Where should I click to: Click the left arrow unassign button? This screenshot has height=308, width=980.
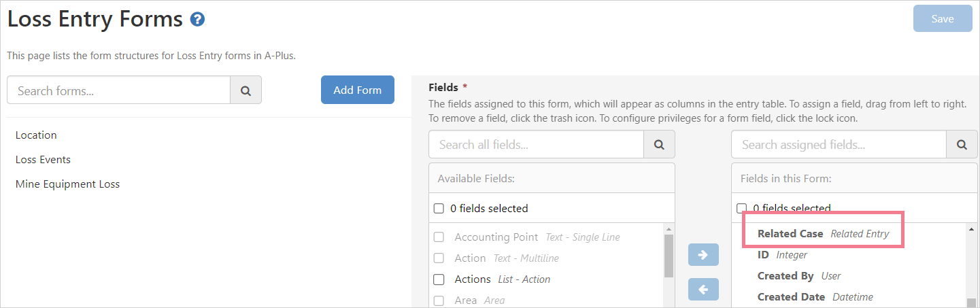pyautogui.click(x=703, y=289)
